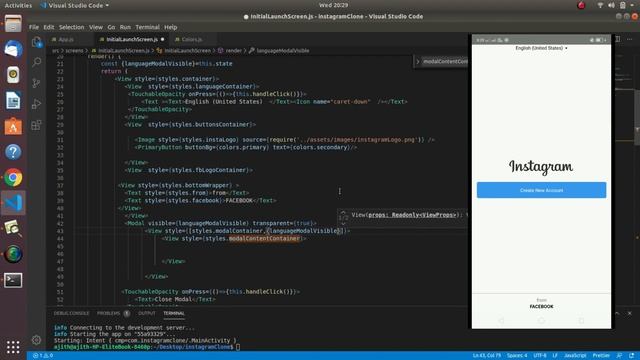Viewport: 640px width, 360px height.
Task: Show Applications grid in the dock
Action: pos(13,347)
